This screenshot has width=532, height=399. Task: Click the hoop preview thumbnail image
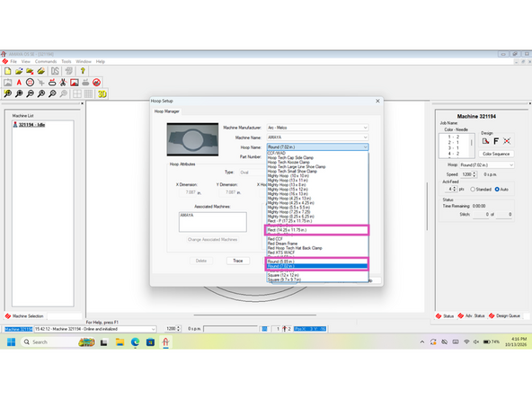click(192, 139)
